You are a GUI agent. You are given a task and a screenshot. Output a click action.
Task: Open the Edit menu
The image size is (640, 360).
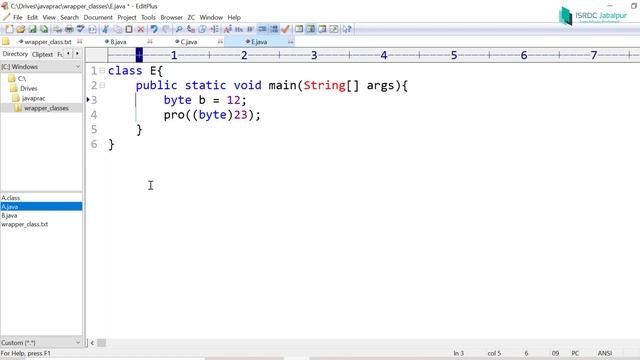point(32,18)
